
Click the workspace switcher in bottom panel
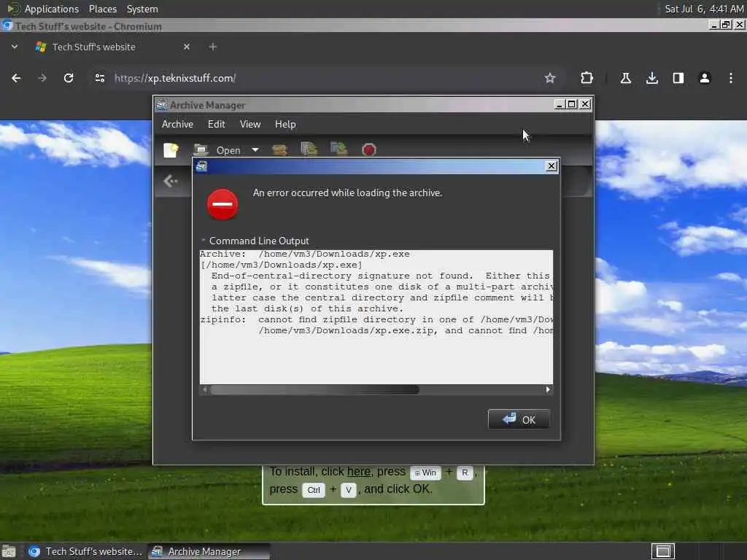(x=662, y=551)
